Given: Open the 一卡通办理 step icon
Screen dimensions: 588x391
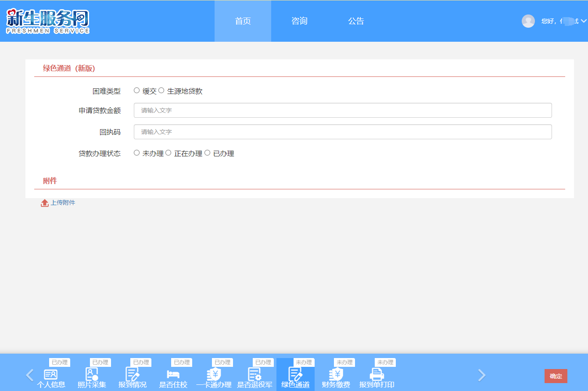Looking at the screenshot, I should click(214, 374).
